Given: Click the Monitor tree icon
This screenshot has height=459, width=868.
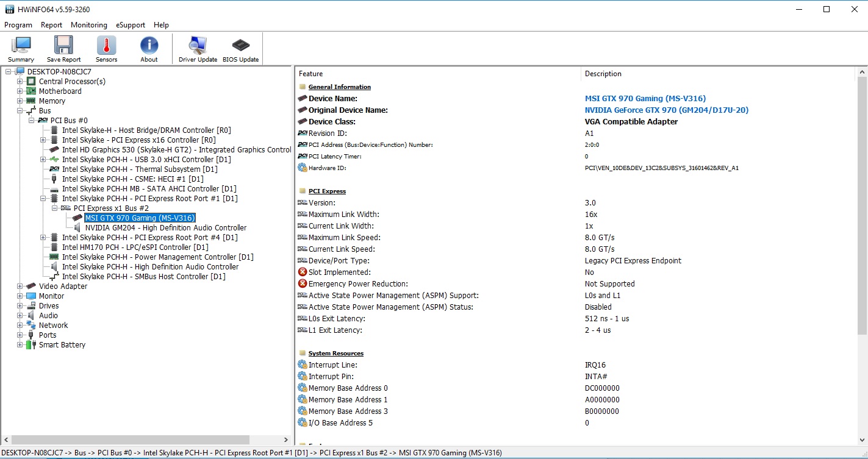Looking at the screenshot, I should tap(31, 296).
